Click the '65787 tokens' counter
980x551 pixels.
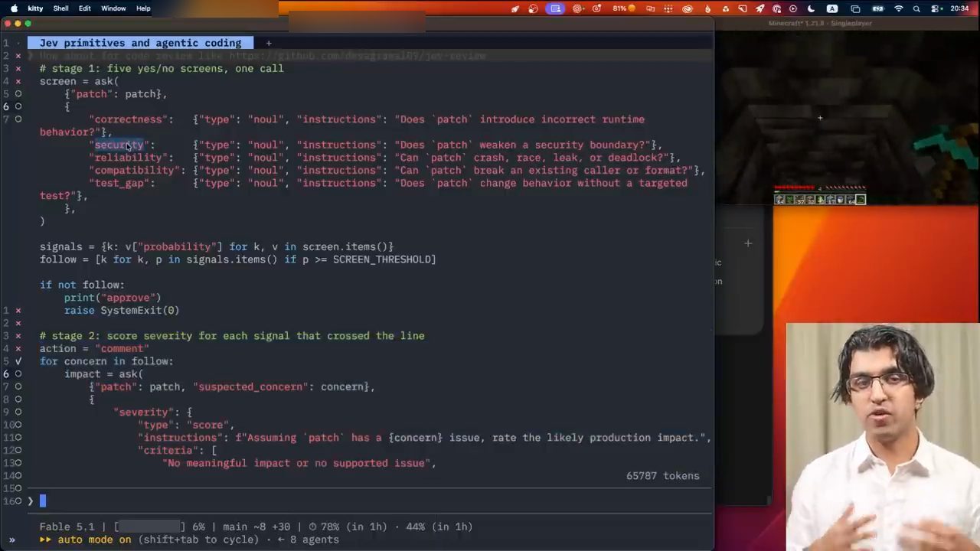662,476
